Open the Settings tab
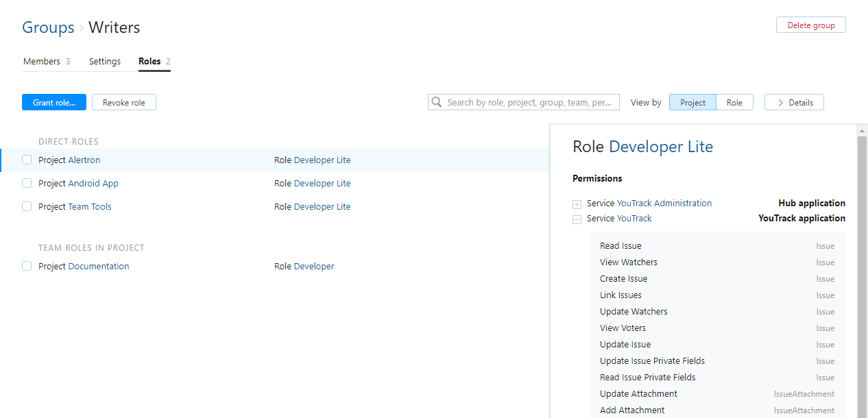The width and height of the screenshot is (868, 418). click(x=105, y=62)
